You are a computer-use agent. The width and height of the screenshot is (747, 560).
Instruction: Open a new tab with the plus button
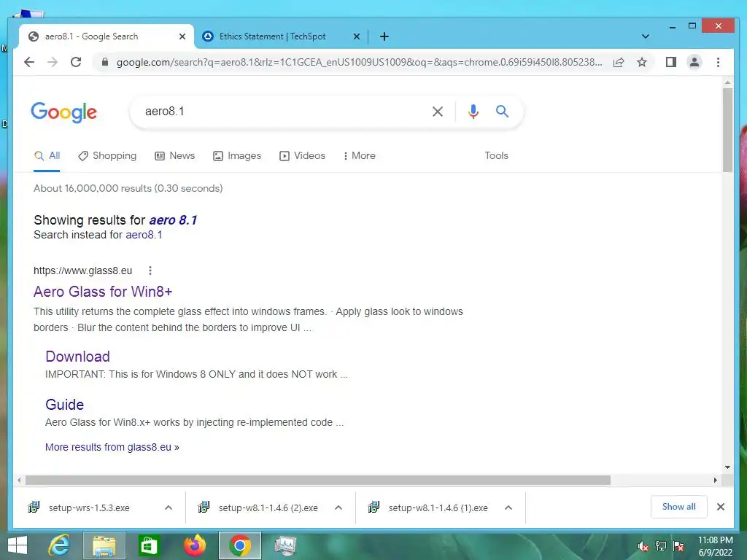pyautogui.click(x=384, y=36)
